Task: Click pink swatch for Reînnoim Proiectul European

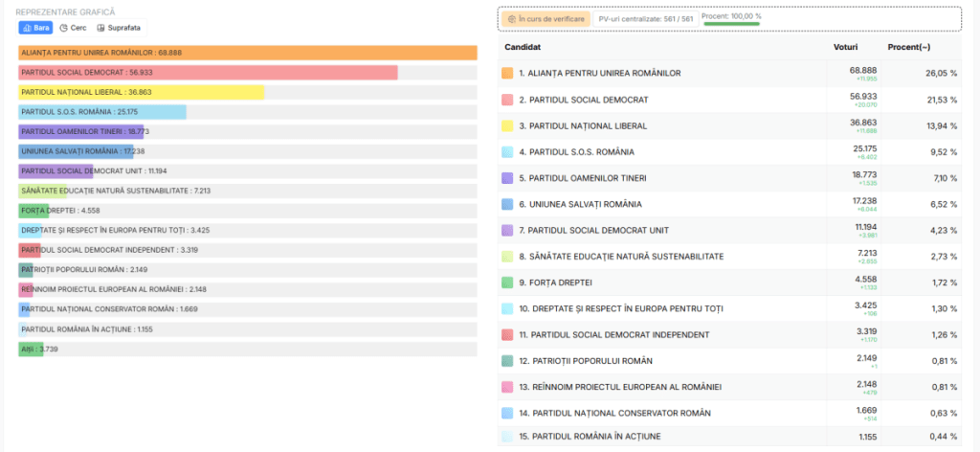Action: [507, 387]
